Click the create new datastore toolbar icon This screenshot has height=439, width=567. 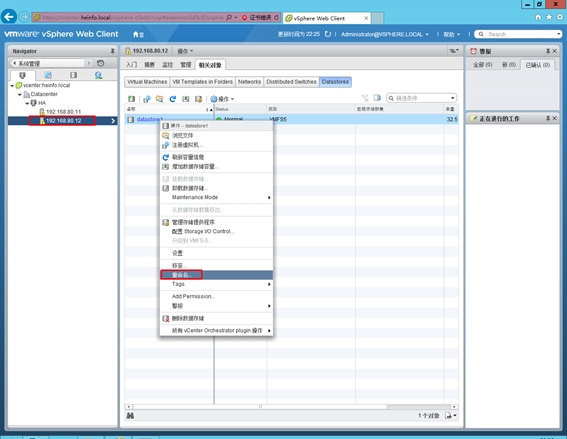tap(131, 99)
